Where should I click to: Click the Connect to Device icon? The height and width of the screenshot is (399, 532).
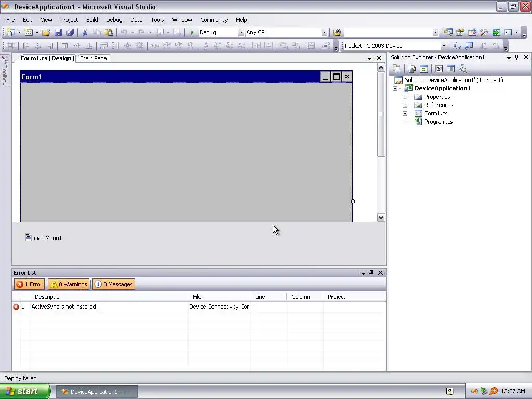[x=457, y=46]
